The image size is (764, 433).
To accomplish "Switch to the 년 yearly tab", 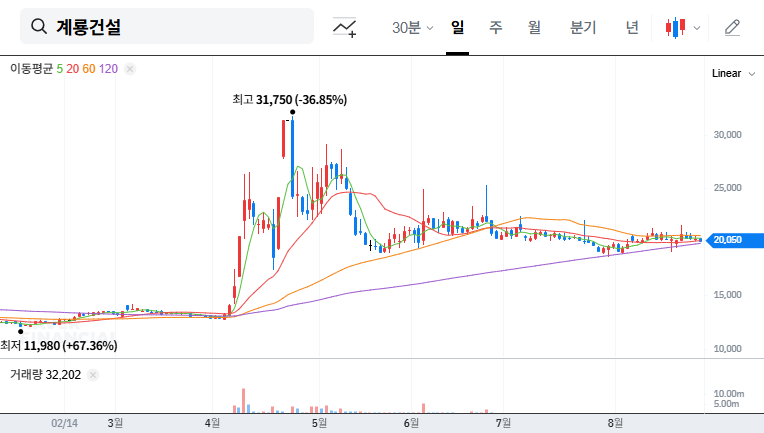I will click(632, 27).
